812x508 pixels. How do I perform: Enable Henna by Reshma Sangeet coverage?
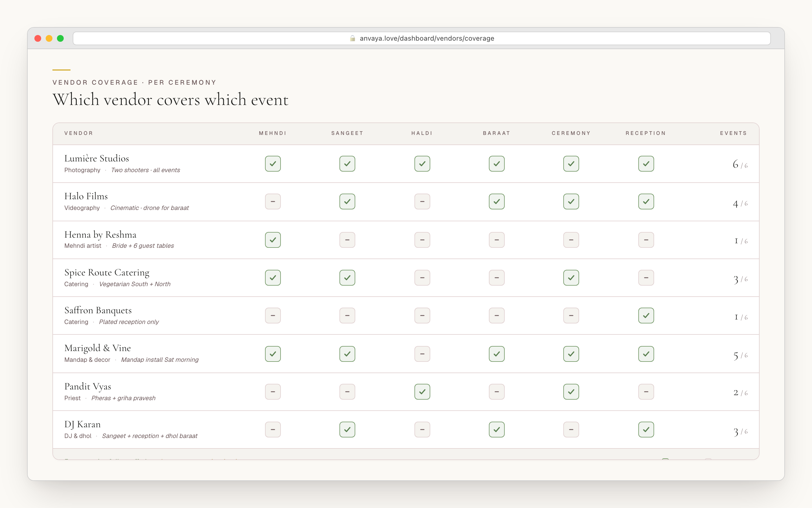(347, 240)
